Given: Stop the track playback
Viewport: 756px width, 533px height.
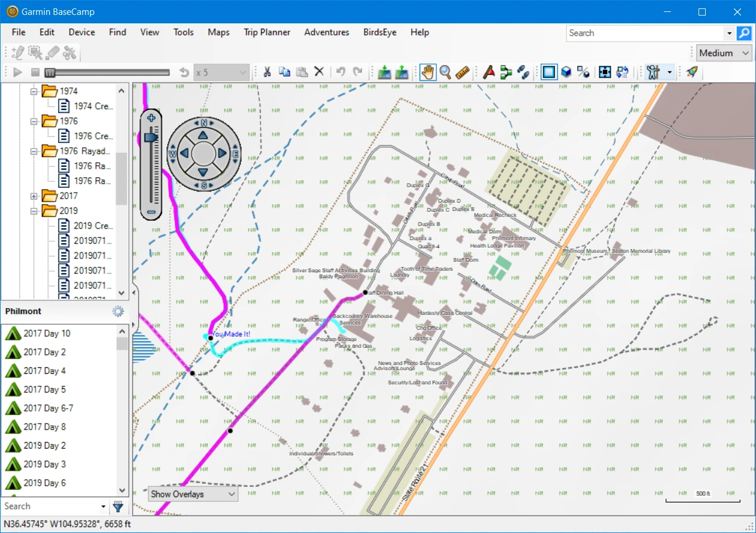Looking at the screenshot, I should coord(35,72).
